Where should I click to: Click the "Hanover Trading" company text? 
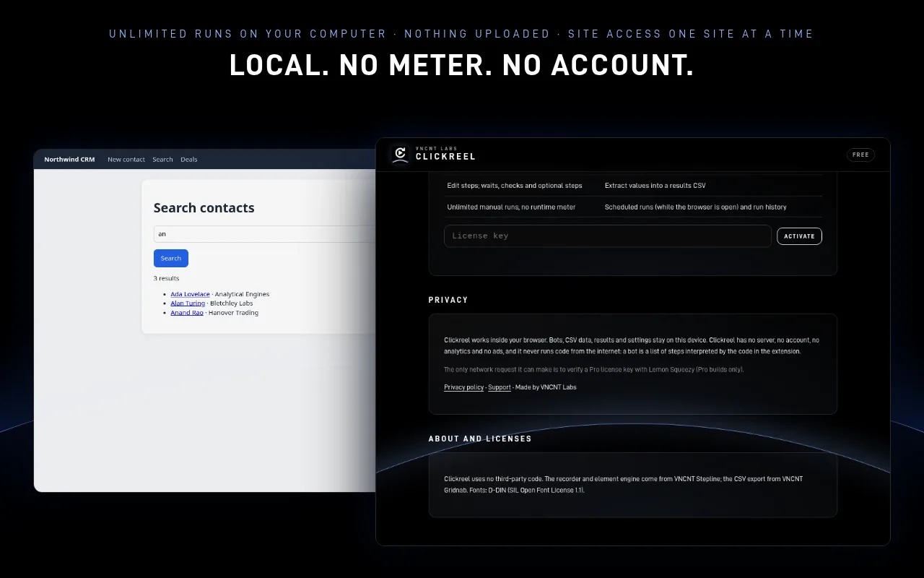click(x=233, y=313)
